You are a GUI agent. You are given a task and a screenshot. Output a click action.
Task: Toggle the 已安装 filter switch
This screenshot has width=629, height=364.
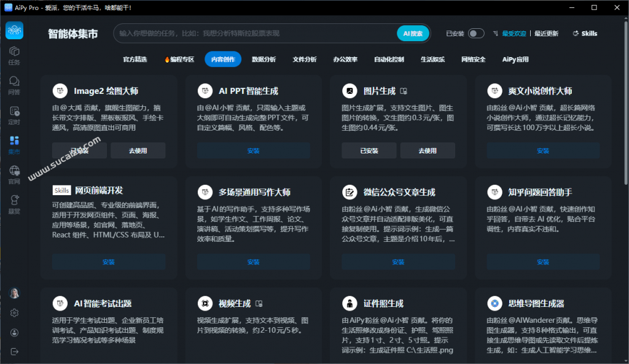point(476,33)
